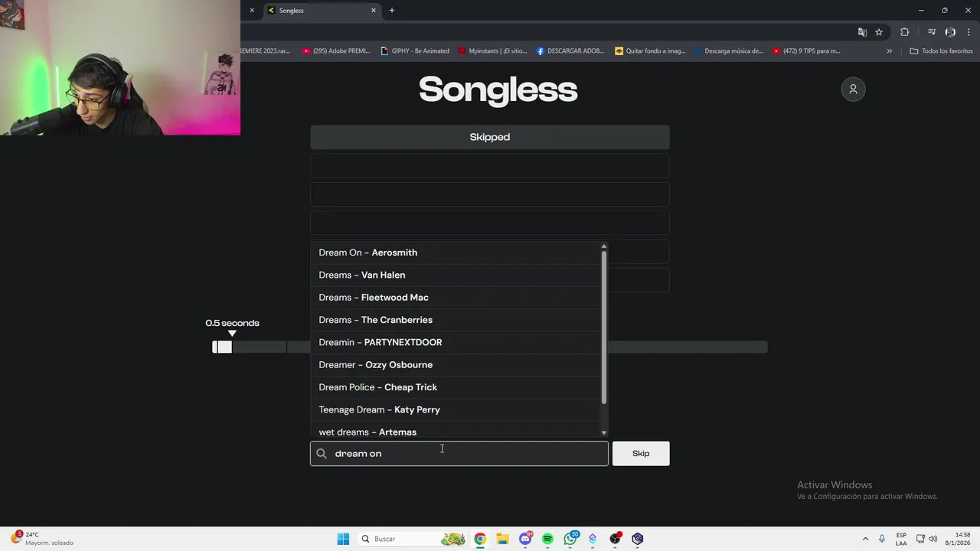980x551 pixels.
Task: Select the Songless browser tab
Action: [322, 11]
